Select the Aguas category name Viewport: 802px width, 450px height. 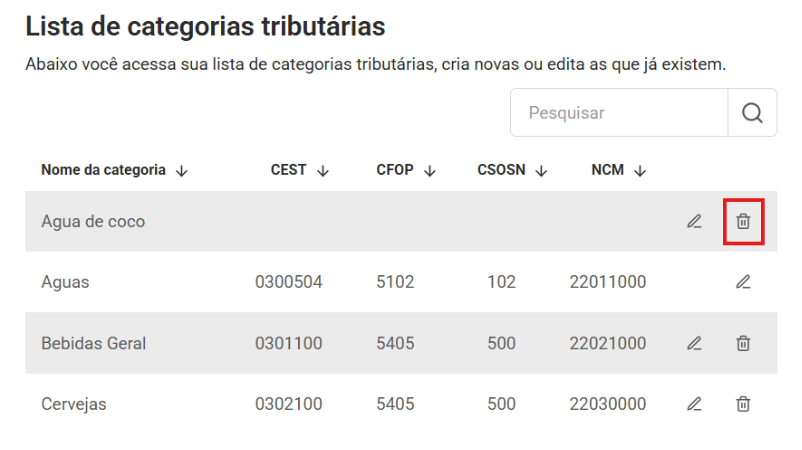(x=65, y=282)
